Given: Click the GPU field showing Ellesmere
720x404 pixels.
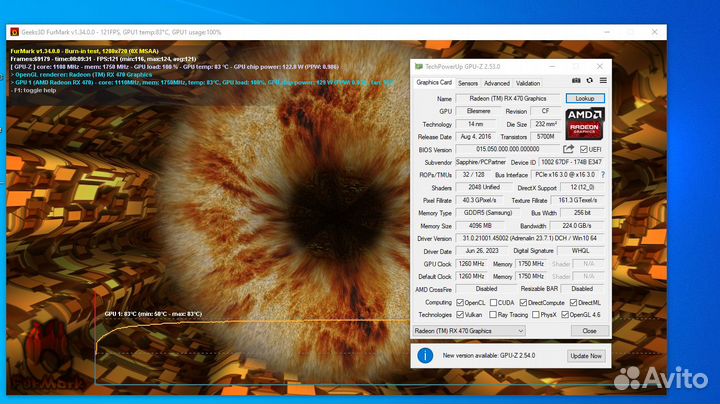Looking at the screenshot, I should (478, 111).
